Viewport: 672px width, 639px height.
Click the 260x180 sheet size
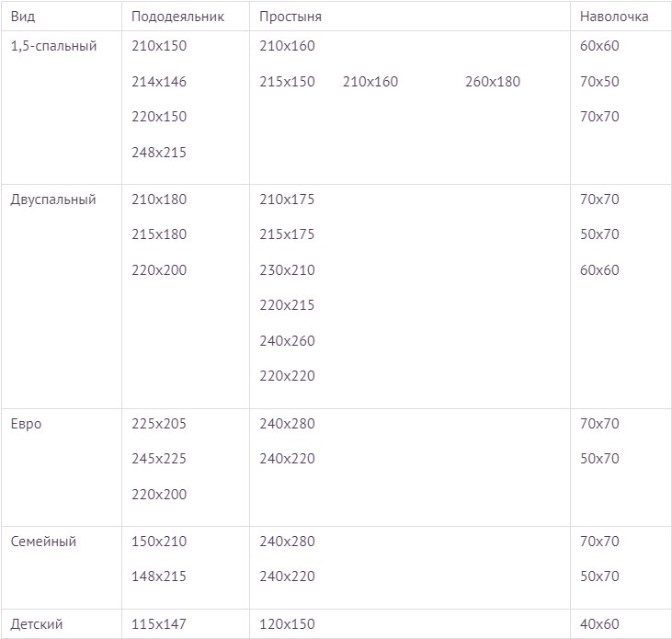pos(493,82)
